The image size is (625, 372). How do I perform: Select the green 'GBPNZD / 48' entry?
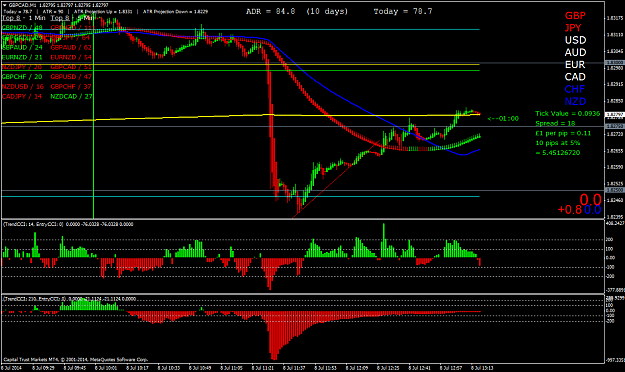point(22,28)
